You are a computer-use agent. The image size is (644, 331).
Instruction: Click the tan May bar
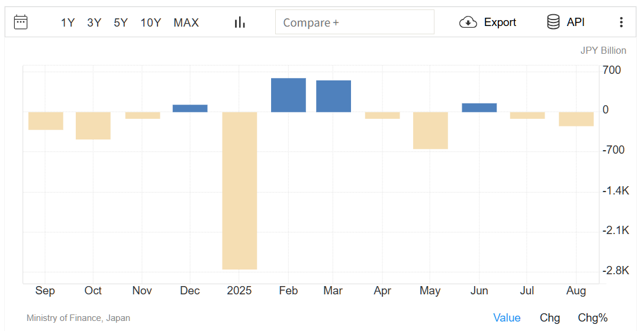point(430,131)
